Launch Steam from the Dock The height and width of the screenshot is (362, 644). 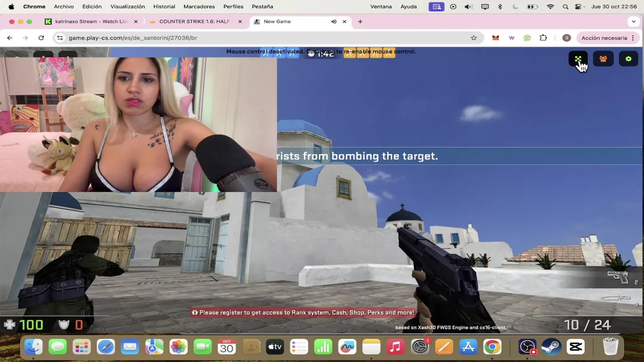pos(551,347)
